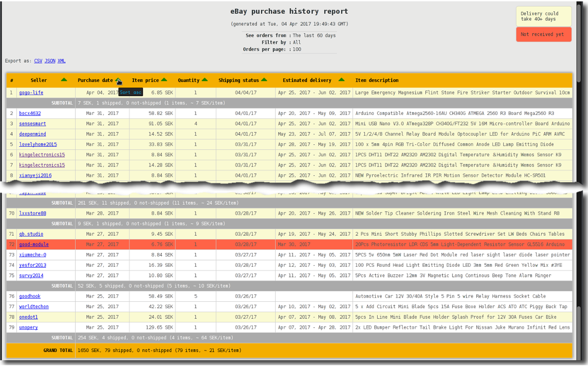This screenshot has height=368, width=588.
Task: Sort Shipping status using the green arrow
Action: point(264,80)
